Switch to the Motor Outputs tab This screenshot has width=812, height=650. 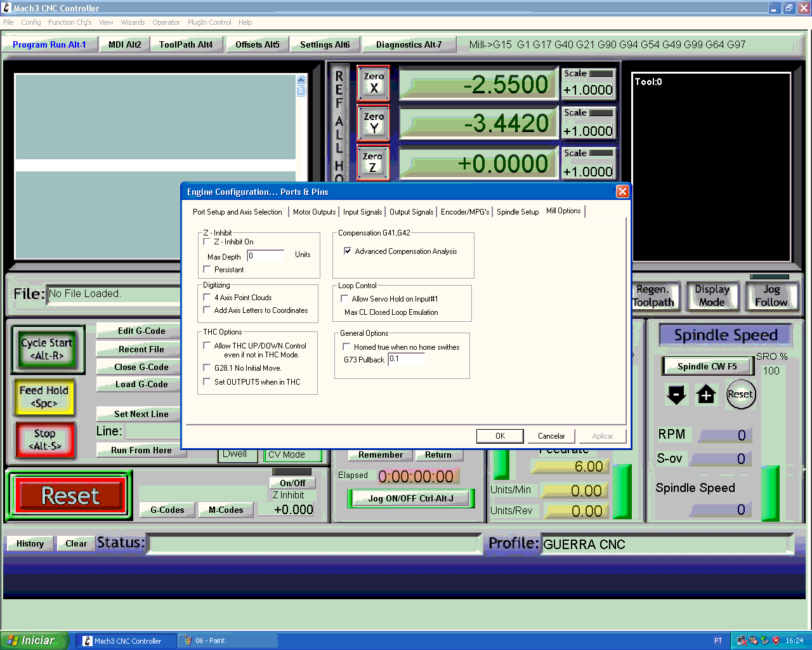coord(314,212)
